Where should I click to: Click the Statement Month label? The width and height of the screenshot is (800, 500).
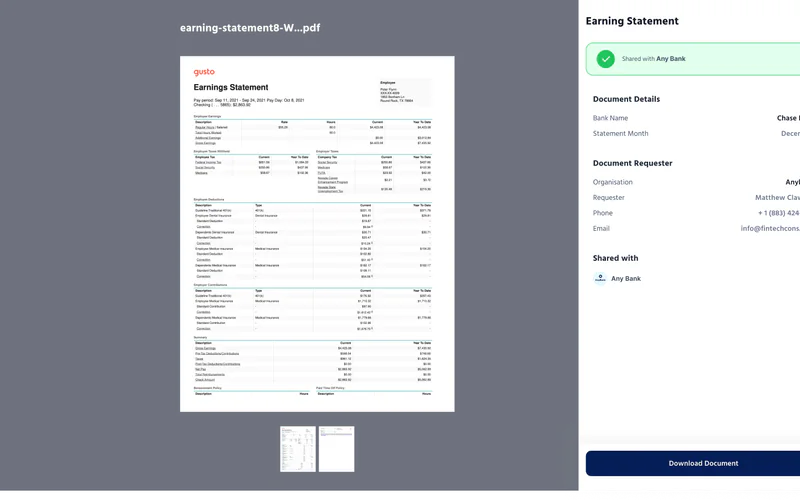tap(620, 133)
